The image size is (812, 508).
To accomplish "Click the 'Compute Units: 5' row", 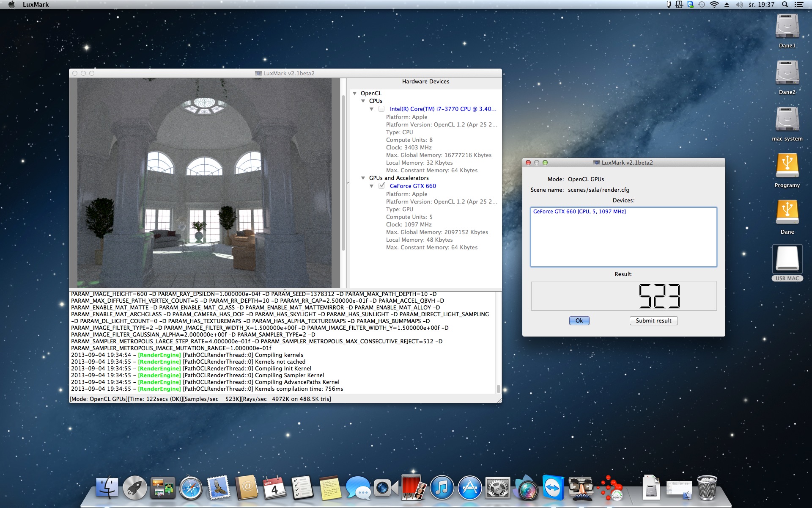I will point(409,217).
